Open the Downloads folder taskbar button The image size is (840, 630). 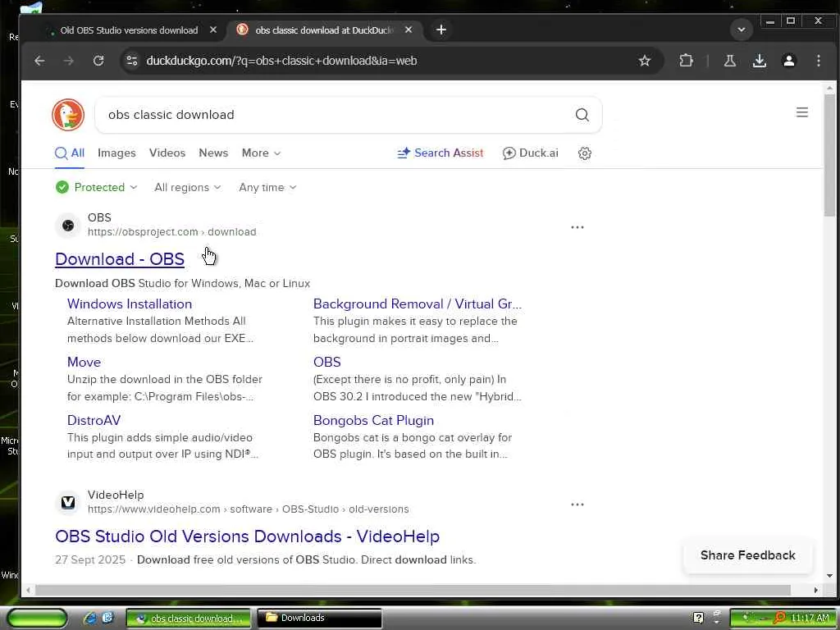click(x=320, y=619)
